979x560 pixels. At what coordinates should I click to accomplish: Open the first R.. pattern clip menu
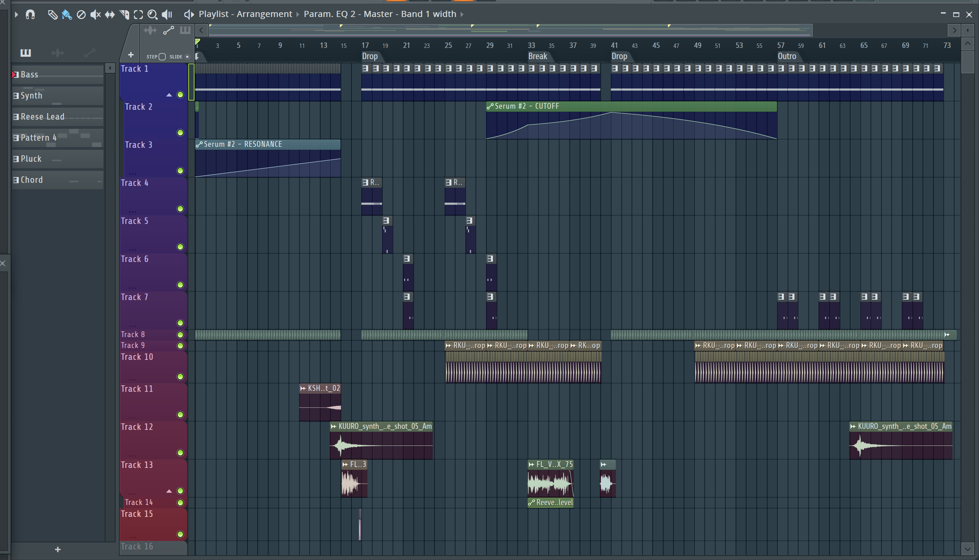tap(365, 182)
